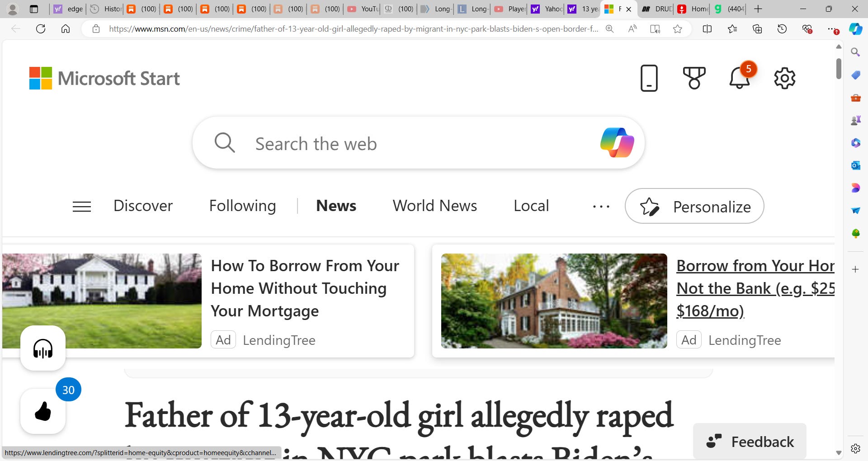Image resolution: width=868 pixels, height=461 pixels.
Task: Switch to the YouTube browser tab
Action: [363, 9]
